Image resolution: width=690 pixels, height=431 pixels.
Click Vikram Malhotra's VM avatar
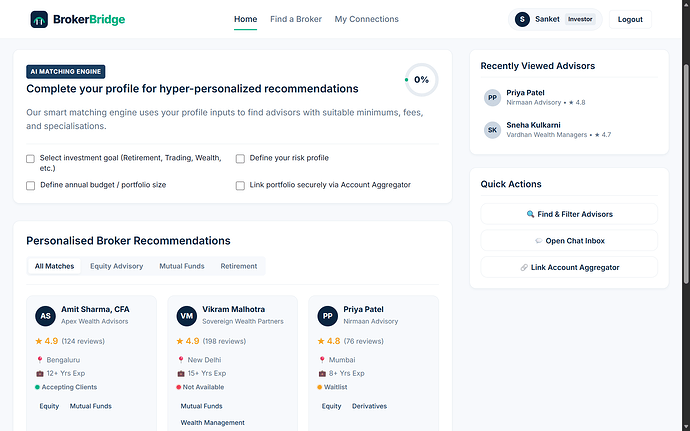(187, 316)
